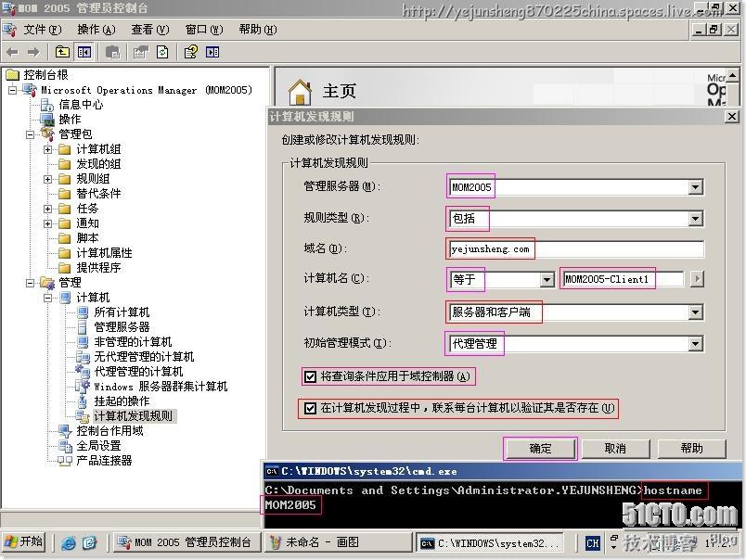746x560 pixels.
Task: Toggle 联系每台计算机以验证其是否存在 checkbox
Action: (310, 408)
